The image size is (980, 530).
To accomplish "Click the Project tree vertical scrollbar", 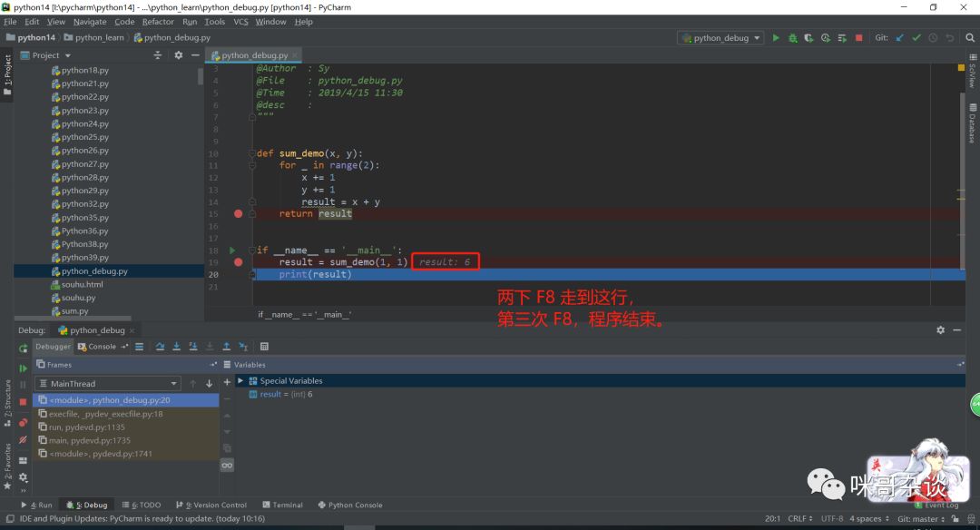I will (x=201, y=76).
